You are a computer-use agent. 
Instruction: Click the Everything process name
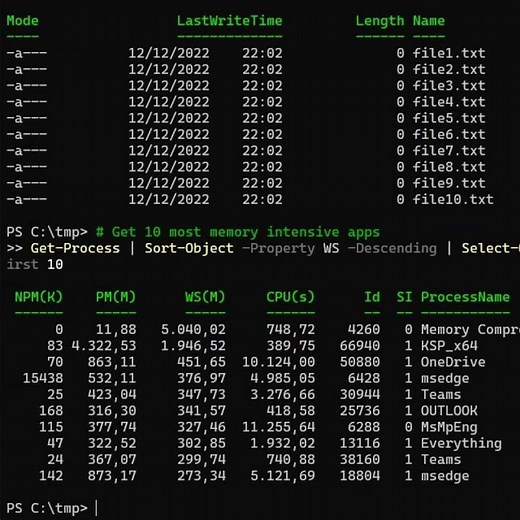(461, 444)
